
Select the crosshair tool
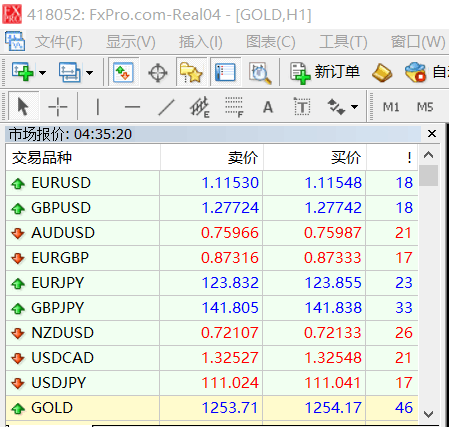tap(58, 107)
